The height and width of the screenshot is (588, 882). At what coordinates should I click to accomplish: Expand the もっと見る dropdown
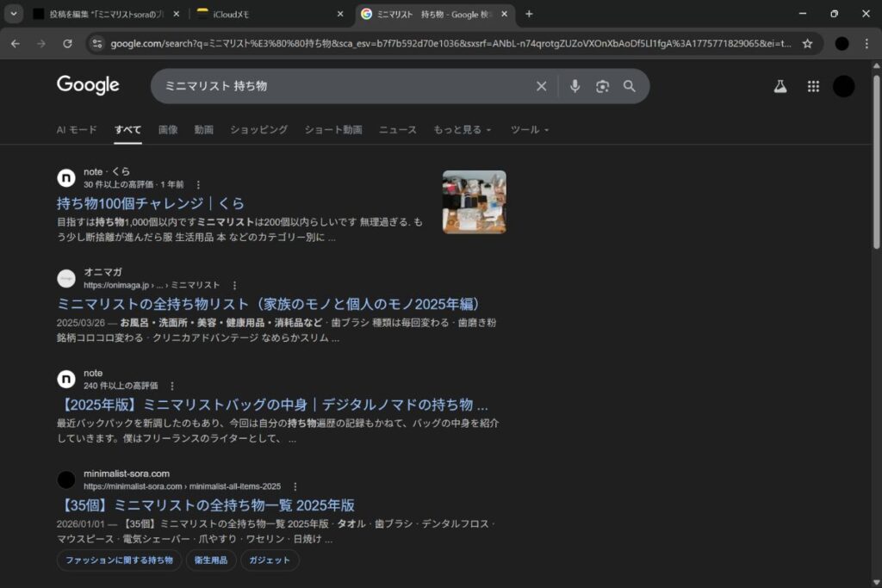(463, 130)
